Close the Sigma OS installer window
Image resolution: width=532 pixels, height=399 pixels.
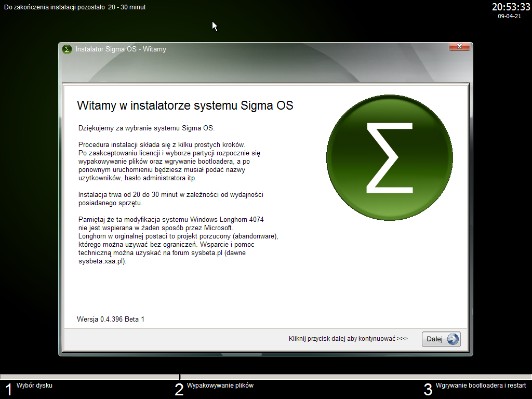(x=459, y=47)
